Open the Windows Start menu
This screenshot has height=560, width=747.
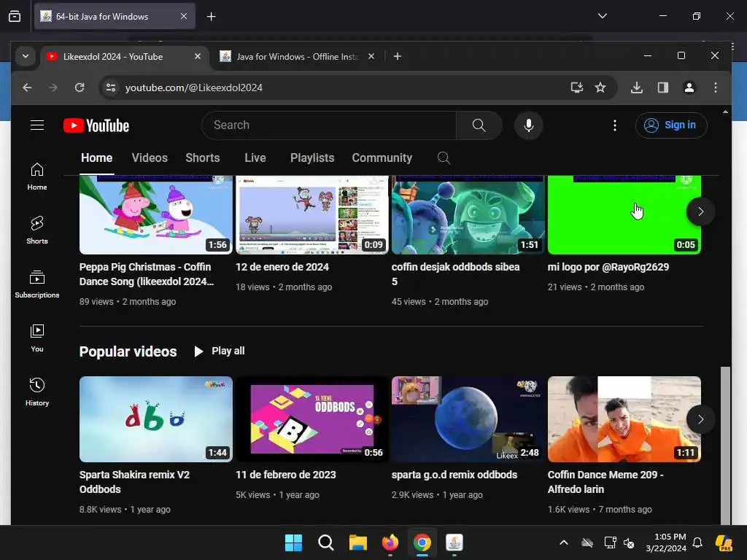click(x=293, y=542)
